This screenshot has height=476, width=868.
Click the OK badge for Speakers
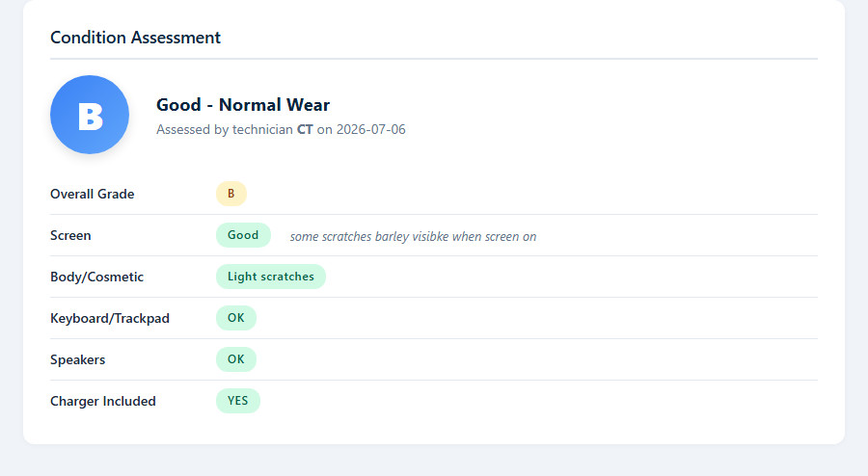pos(236,359)
